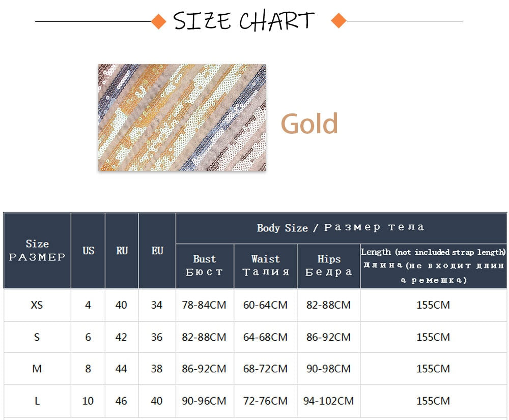509x420 pixels.
Task: Select the US column header
Action: tap(88, 251)
